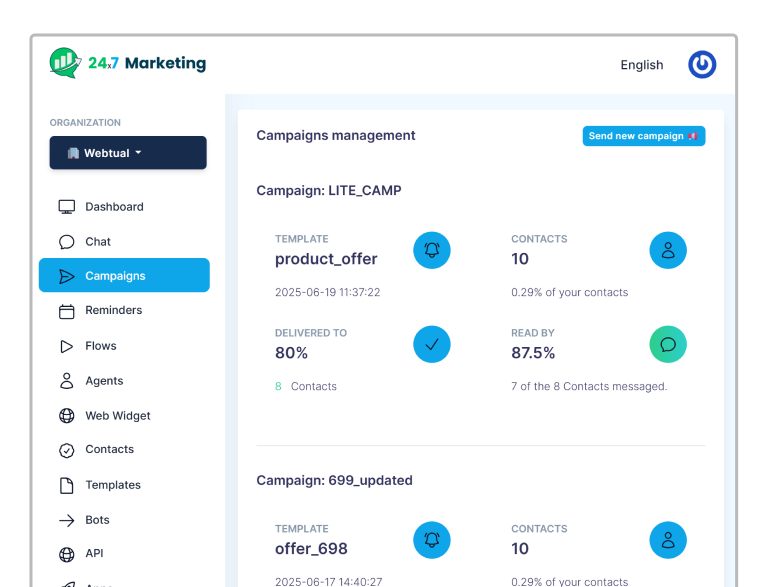The image size is (768, 587).
Task: Click the Chat bubble icon in sidebar
Action: point(67,242)
